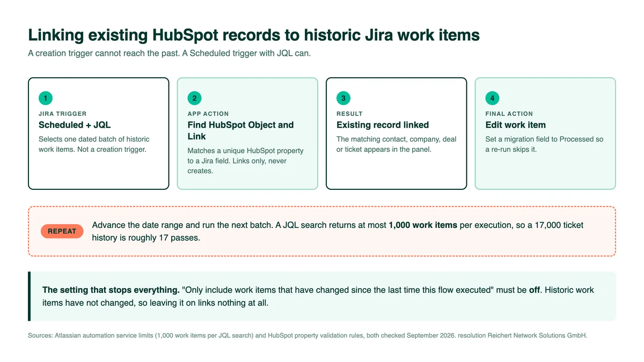
Task: Click the bold 'The setting that stops everything.' text
Action: pyautogui.click(x=111, y=290)
